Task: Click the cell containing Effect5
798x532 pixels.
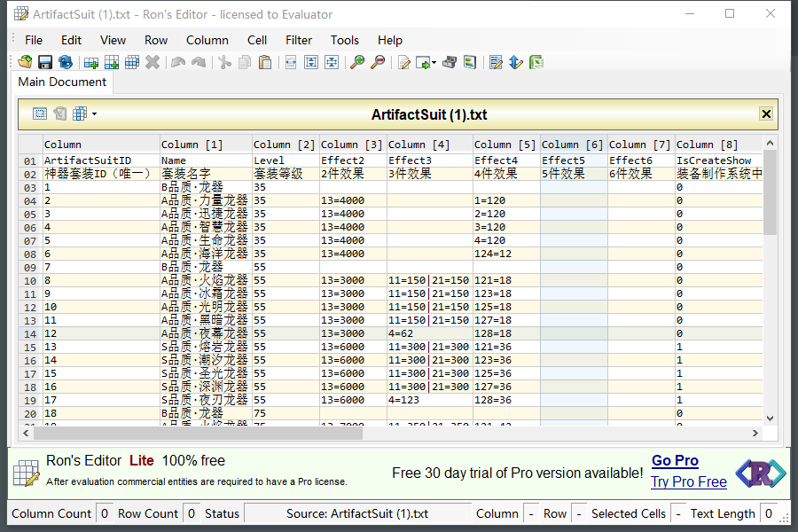Action: tap(574, 160)
